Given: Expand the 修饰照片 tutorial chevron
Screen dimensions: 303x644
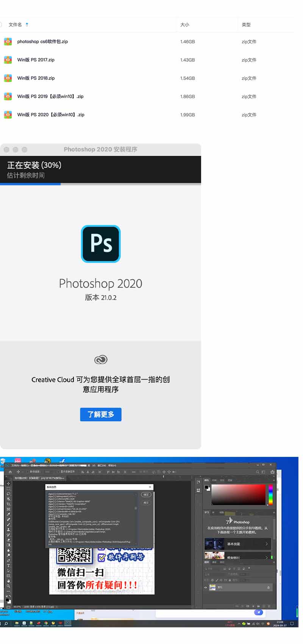Looking at the screenshot, I should [x=267, y=558].
